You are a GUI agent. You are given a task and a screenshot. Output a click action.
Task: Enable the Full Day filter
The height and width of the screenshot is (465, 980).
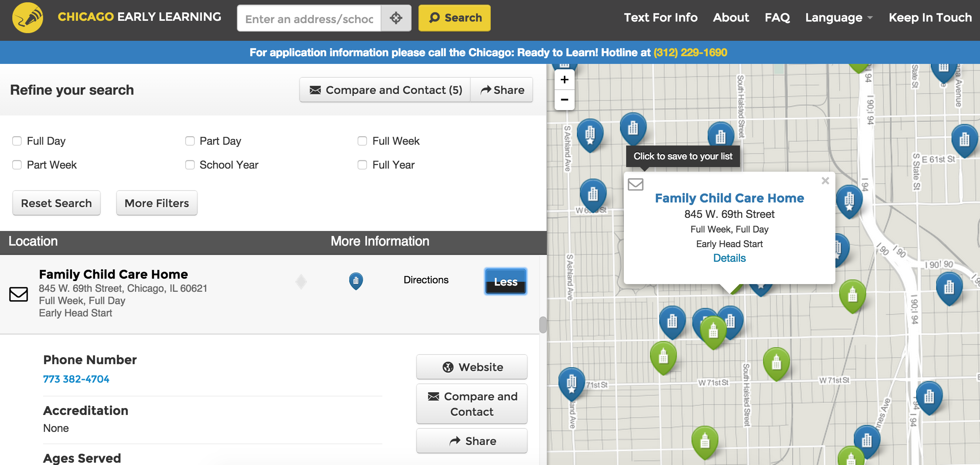point(17,141)
